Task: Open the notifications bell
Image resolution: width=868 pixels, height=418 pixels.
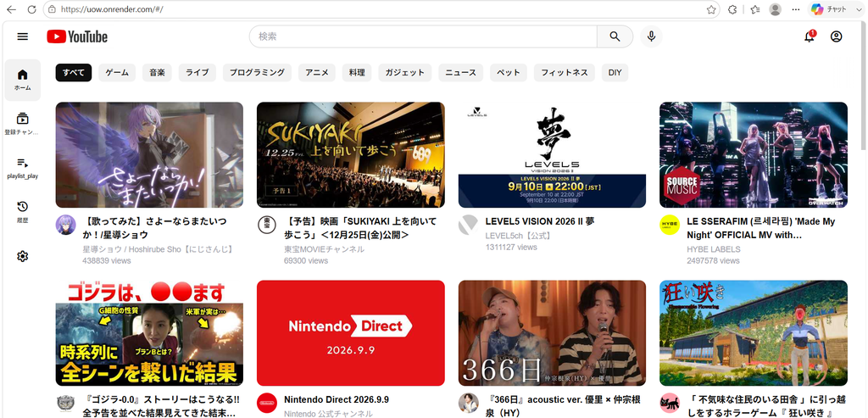Action: click(810, 36)
